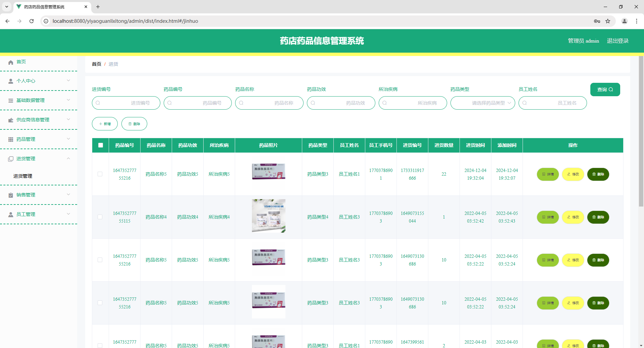The width and height of the screenshot is (644, 348).
Task: Toggle select-all checkbox in table header
Action: click(x=101, y=145)
